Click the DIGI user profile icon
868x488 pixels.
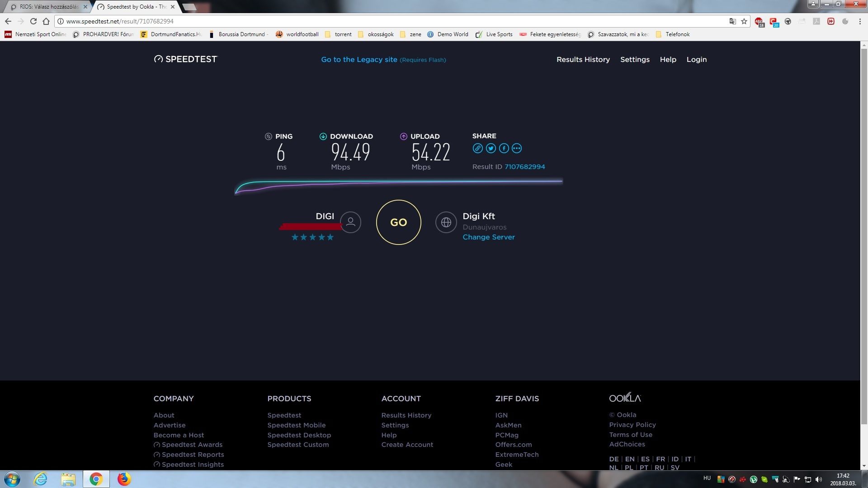[350, 222]
